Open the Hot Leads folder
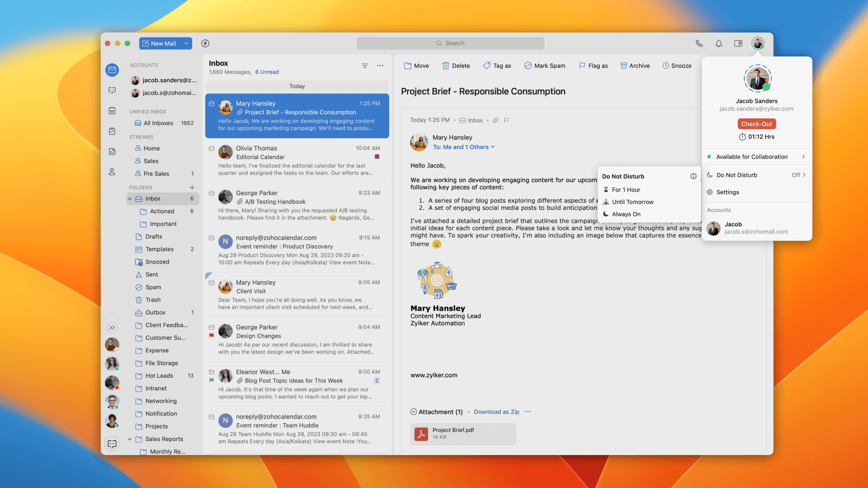 (163, 376)
